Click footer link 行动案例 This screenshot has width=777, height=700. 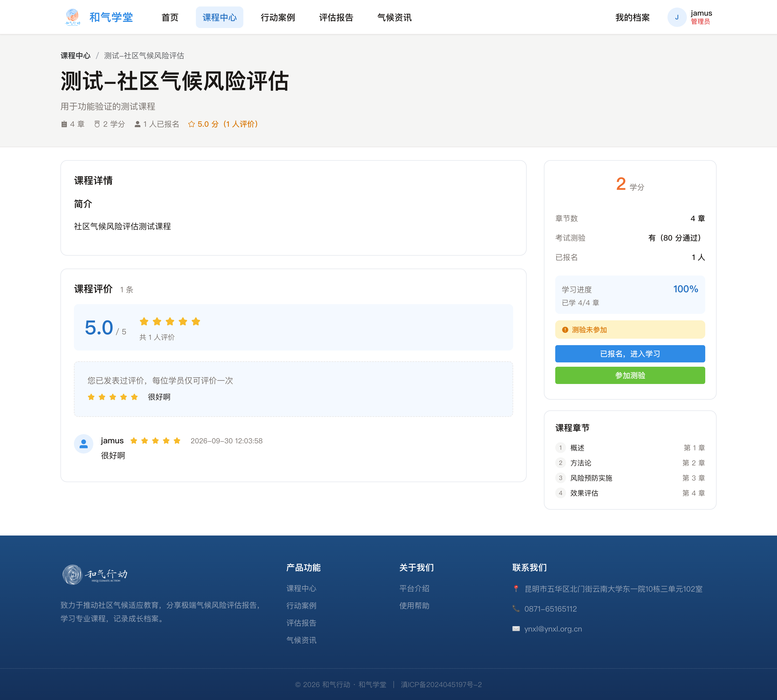[301, 605]
